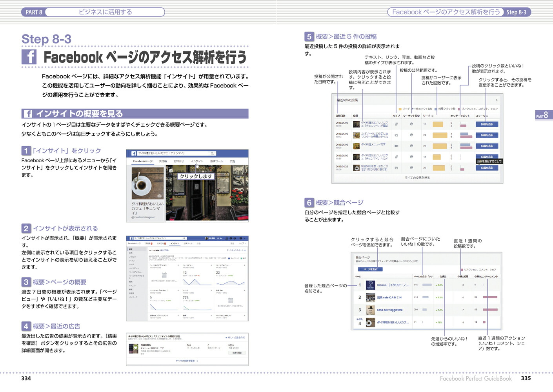Click the ad thumbnail beside 投稿の宣伝
553x392 pixels.
134,348
